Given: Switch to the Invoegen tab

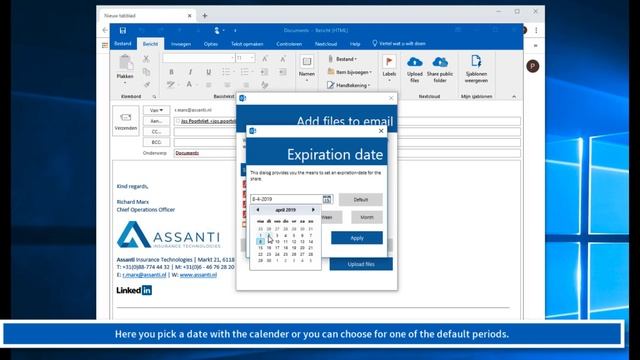Looking at the screenshot, I should [181, 44].
